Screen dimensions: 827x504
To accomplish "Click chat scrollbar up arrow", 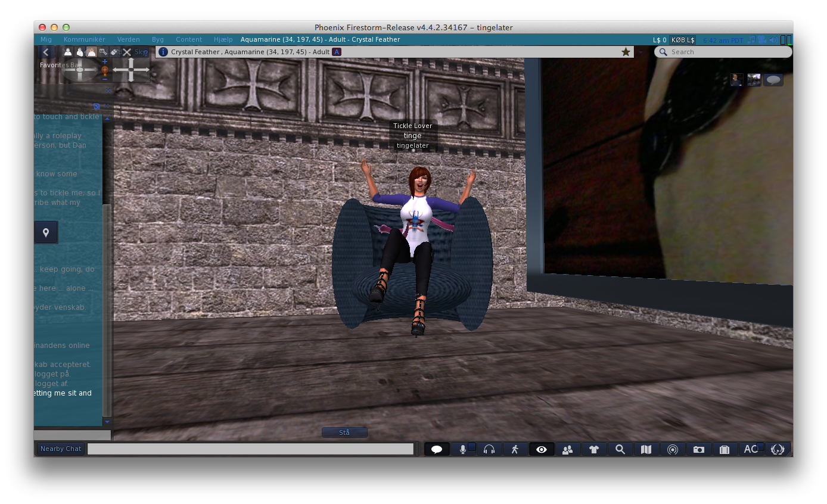I will pos(107,119).
